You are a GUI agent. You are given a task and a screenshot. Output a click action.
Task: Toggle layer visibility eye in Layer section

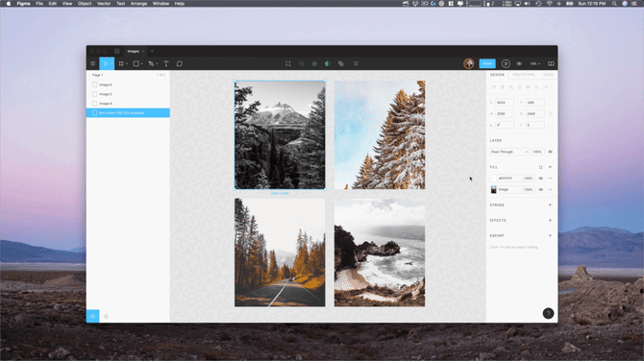pos(551,152)
